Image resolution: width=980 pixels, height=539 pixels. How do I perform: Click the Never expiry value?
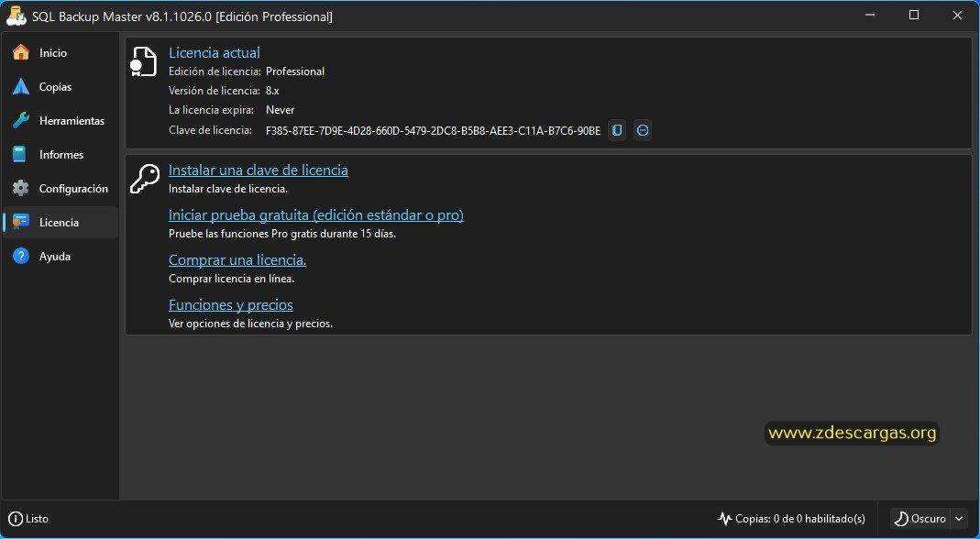280,109
